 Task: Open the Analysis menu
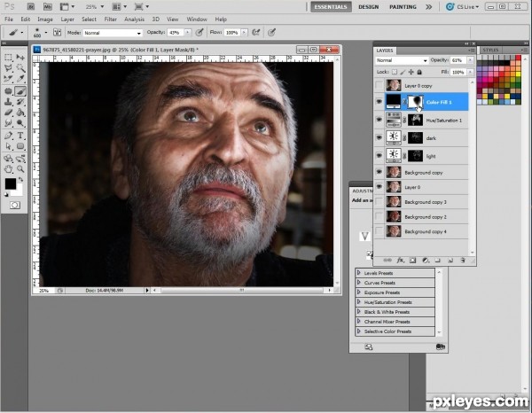coord(134,19)
